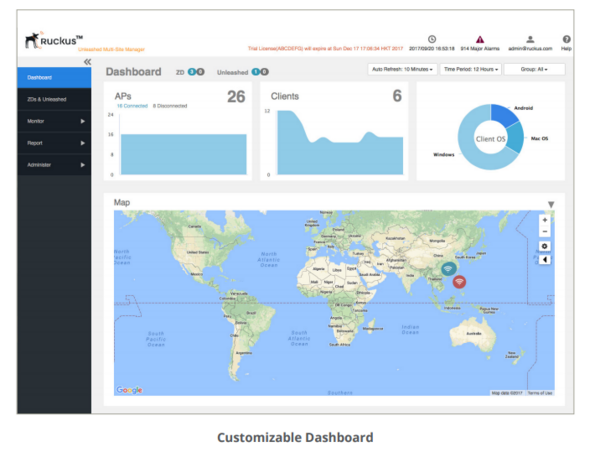Select the Mac OS donut segment
The height and width of the screenshot is (452, 600).
(515, 138)
